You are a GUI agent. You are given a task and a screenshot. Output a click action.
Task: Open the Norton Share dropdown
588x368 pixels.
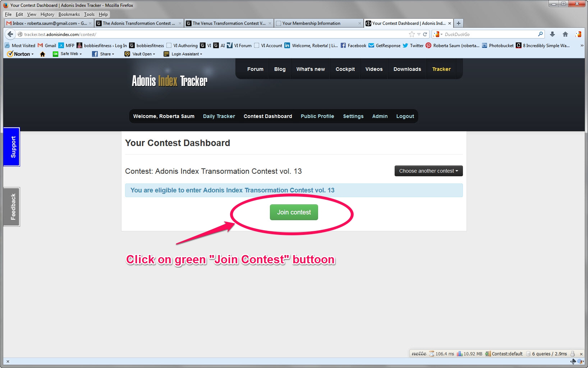pos(103,54)
